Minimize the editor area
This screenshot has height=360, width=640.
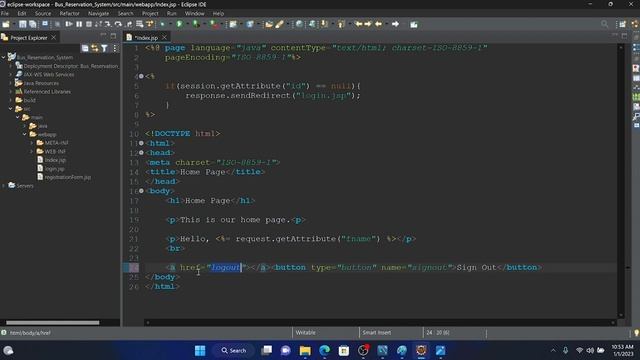[614, 36]
